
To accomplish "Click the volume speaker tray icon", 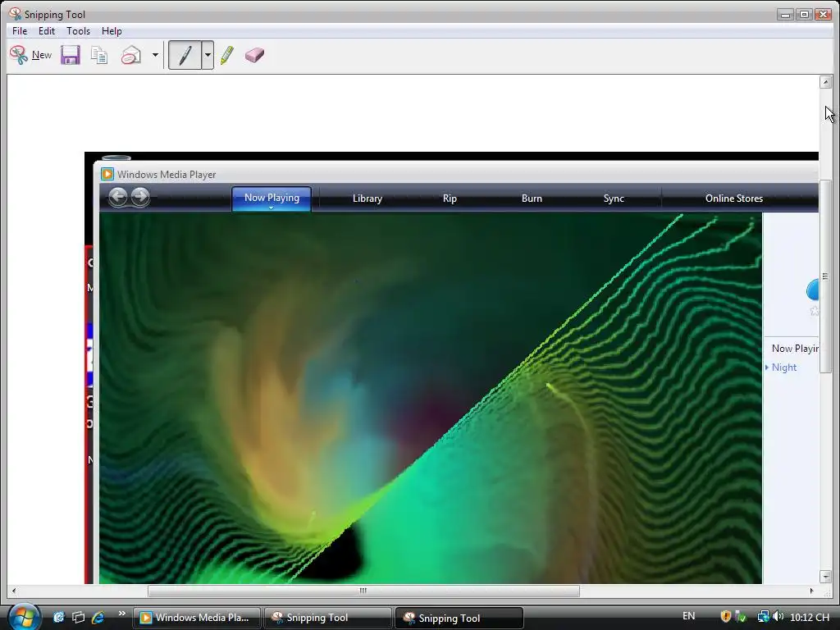I will click(778, 617).
